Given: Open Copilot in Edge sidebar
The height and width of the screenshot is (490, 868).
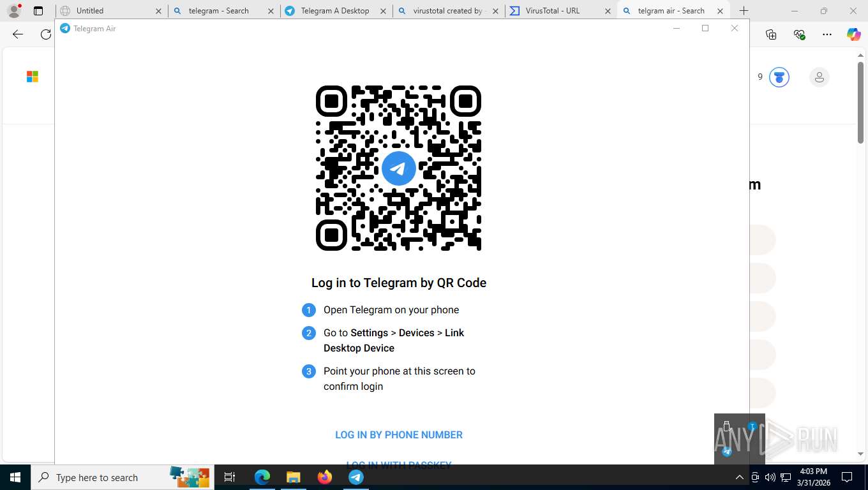Looking at the screenshot, I should pyautogui.click(x=854, y=34).
